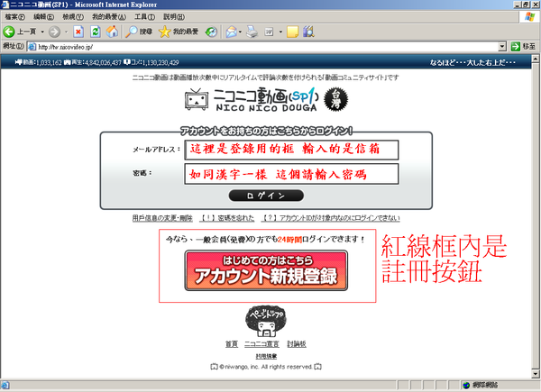The height and width of the screenshot is (392, 541).
Task: Click the 密碼 password input field
Action: pyautogui.click(x=291, y=174)
